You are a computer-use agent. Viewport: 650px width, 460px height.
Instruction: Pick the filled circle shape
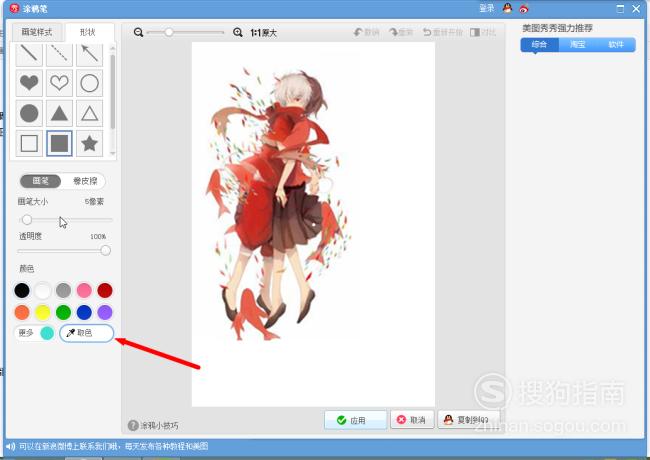29,113
